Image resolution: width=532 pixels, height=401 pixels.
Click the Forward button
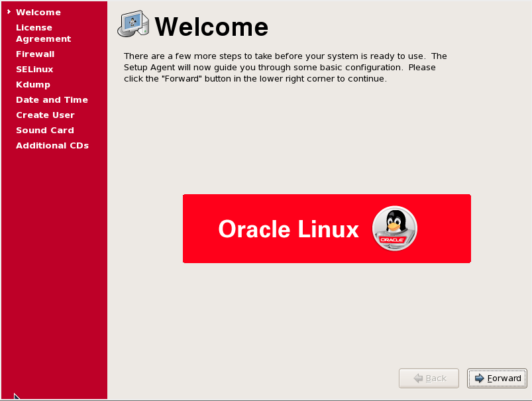point(497,378)
